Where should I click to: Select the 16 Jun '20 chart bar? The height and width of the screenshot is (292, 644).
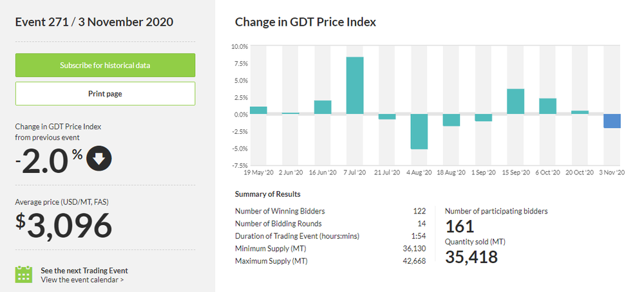pos(323,107)
